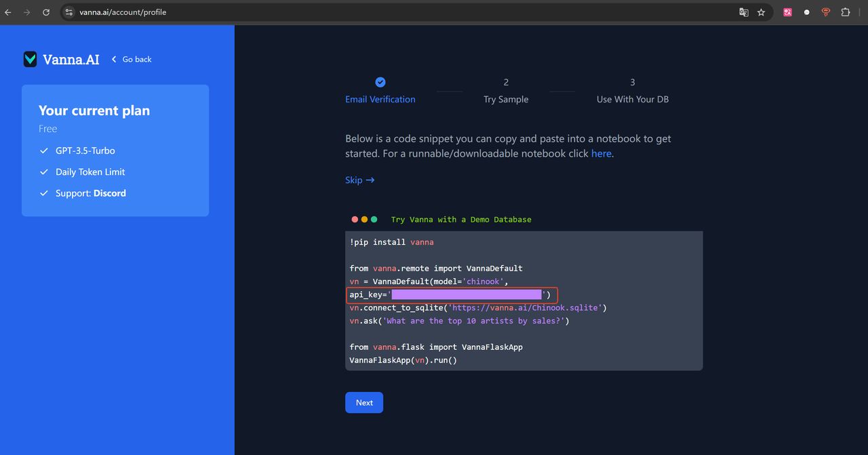Jump to step 3 Use With Your DB
Image resolution: width=868 pixels, height=455 pixels.
[632, 99]
